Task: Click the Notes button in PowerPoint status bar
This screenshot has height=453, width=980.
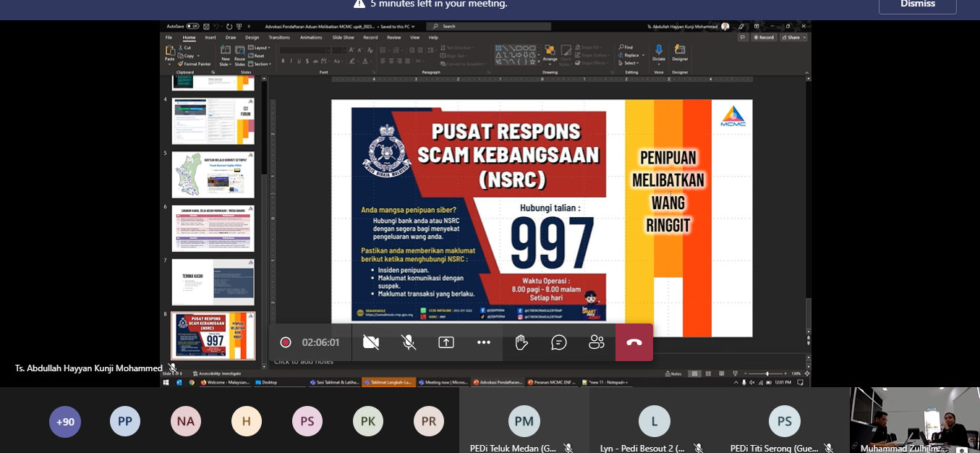Action: coord(673,373)
